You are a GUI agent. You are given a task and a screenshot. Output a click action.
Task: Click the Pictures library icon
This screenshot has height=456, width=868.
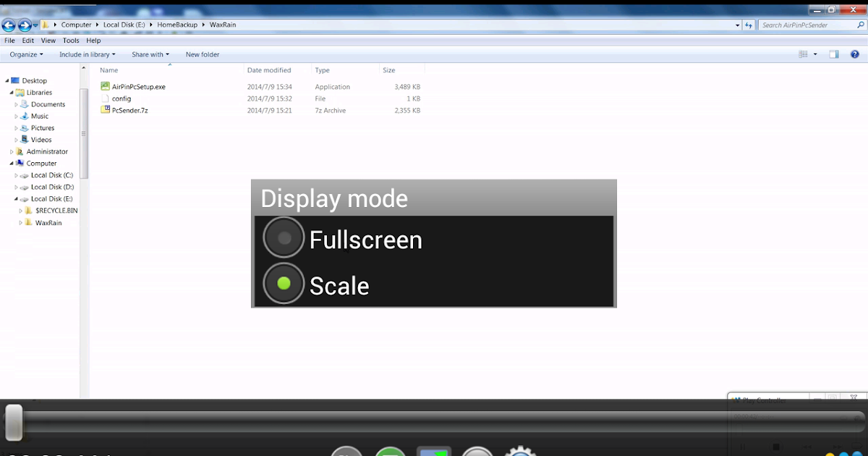pos(25,128)
